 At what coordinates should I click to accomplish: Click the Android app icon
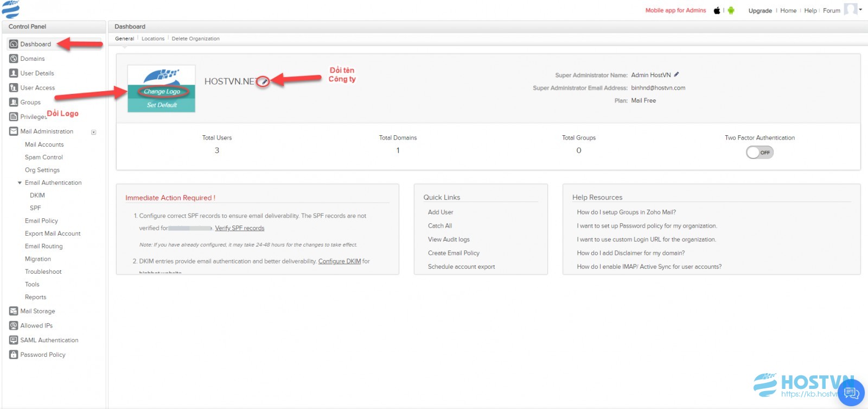pyautogui.click(x=731, y=10)
